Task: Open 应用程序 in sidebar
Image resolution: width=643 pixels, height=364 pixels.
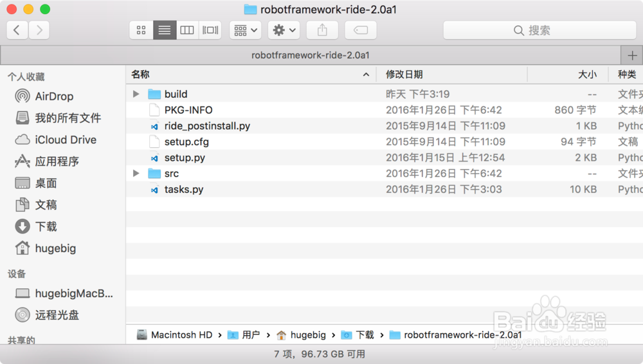Action: pos(57,161)
